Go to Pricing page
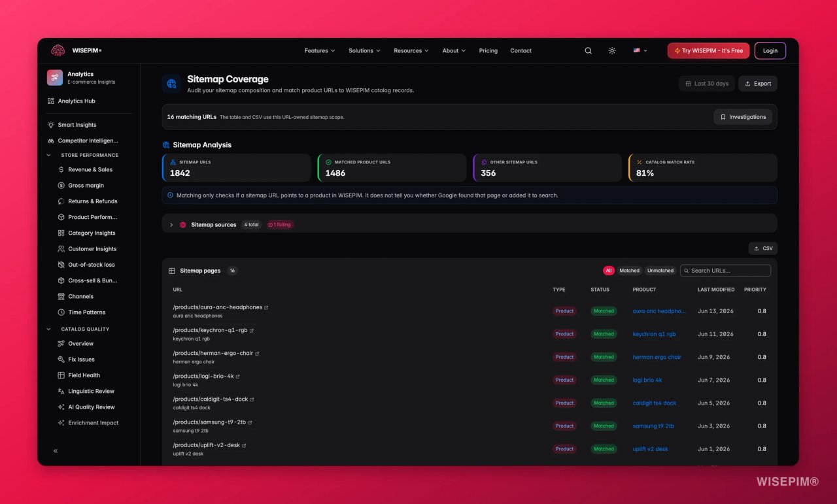Screen dimensions: 837x504 pos(488,50)
